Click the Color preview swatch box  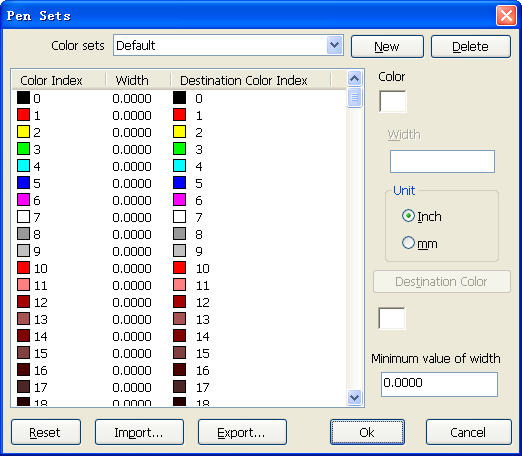pyautogui.click(x=393, y=102)
